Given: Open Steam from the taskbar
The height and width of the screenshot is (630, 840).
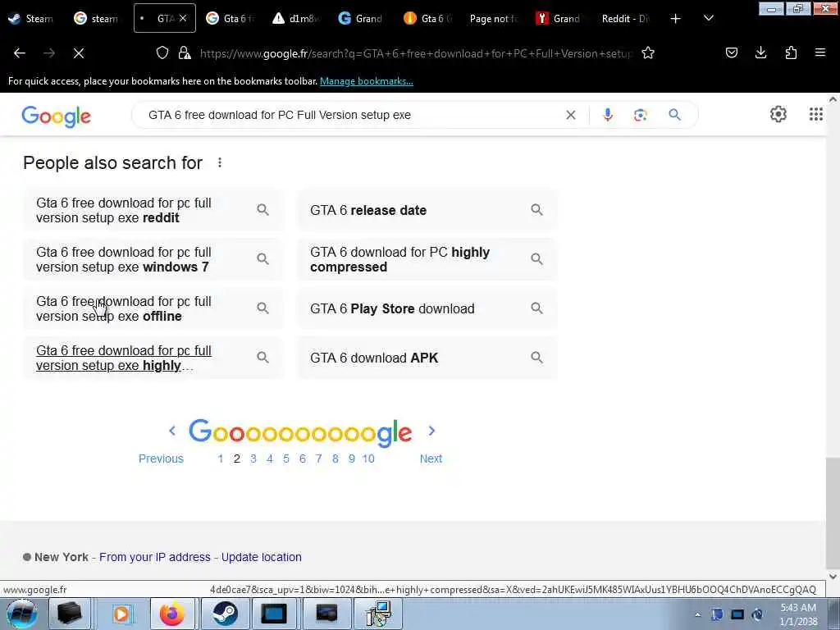Looking at the screenshot, I should point(225,614).
